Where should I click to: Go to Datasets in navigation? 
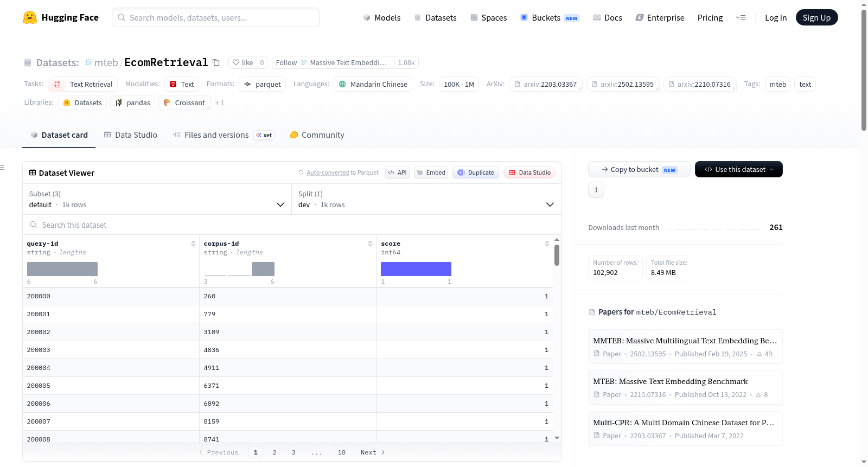[435, 17]
